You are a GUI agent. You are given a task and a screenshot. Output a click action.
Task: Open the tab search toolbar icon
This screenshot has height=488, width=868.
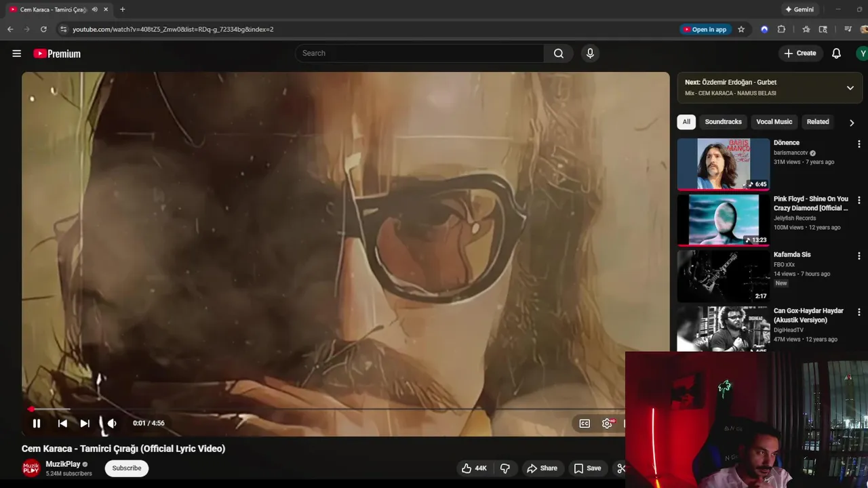pos(823,29)
